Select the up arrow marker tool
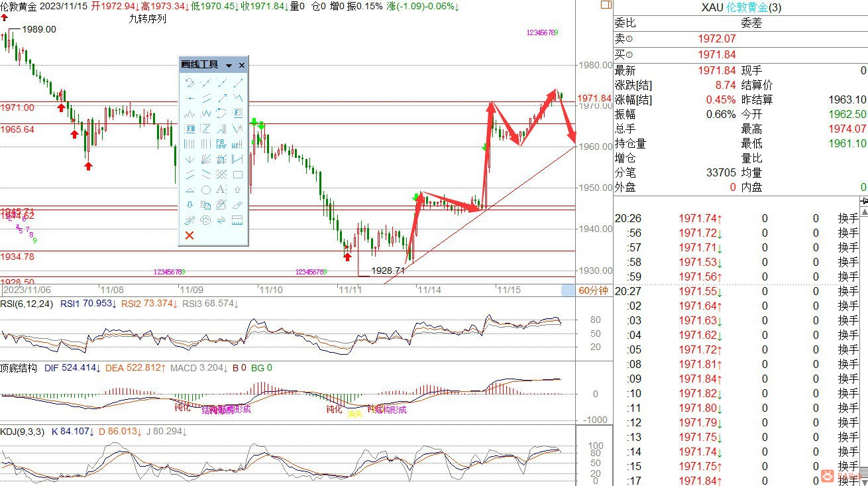Screen dimensions: 868x486 pos(238,190)
